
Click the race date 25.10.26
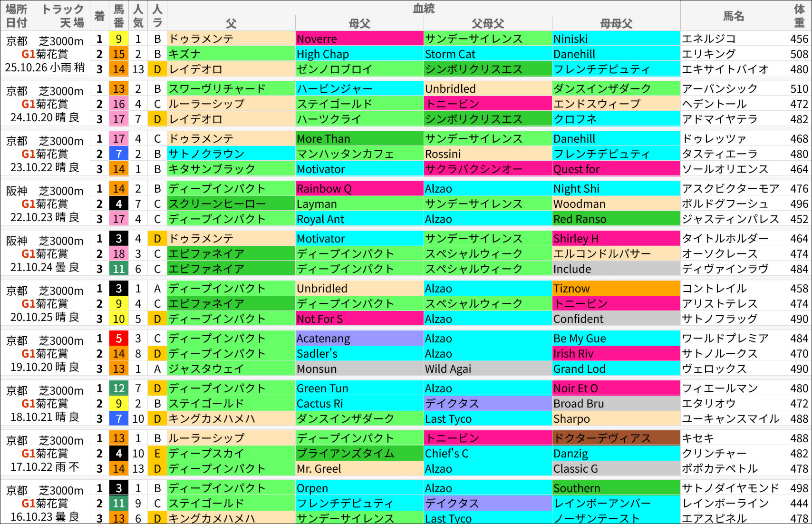click(27, 68)
